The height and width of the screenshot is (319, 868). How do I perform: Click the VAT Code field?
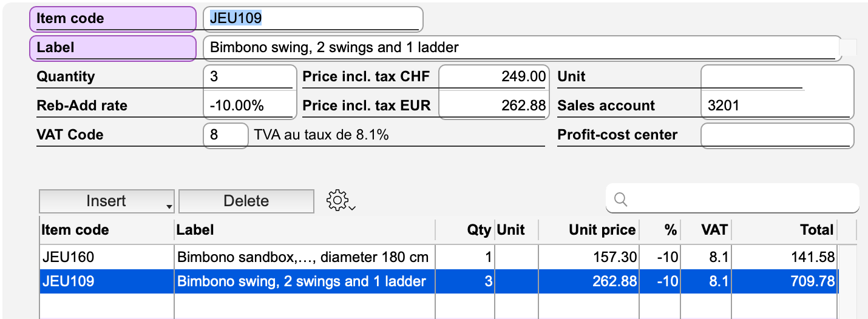point(225,135)
